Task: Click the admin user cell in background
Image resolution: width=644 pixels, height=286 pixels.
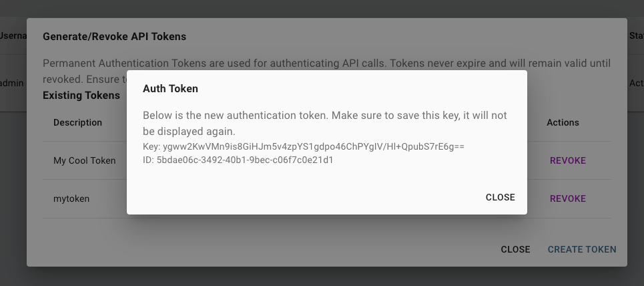Action: tap(12, 83)
